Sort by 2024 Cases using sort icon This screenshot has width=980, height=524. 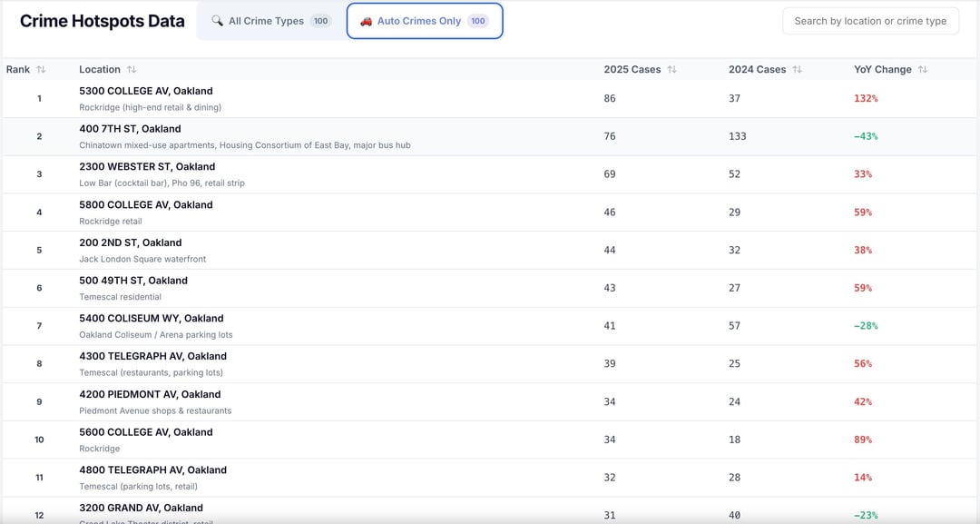click(x=797, y=70)
